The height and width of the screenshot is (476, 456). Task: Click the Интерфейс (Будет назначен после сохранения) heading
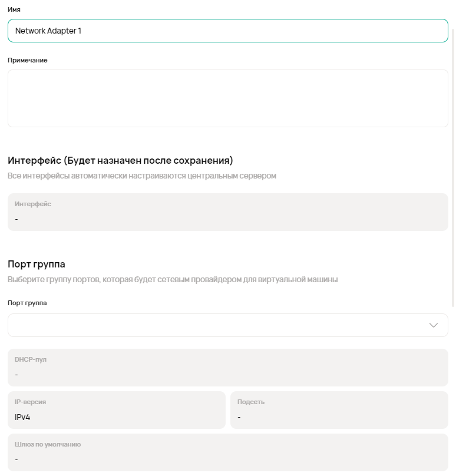point(120,160)
